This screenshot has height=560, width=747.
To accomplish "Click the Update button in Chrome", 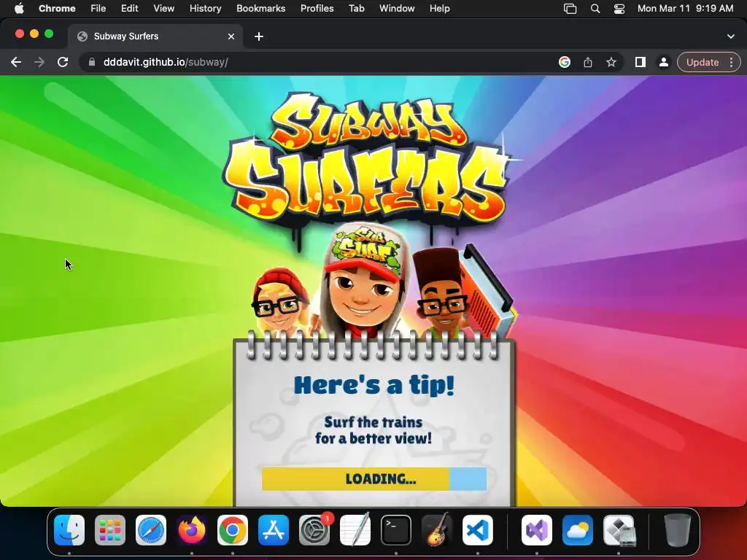I will tap(703, 63).
